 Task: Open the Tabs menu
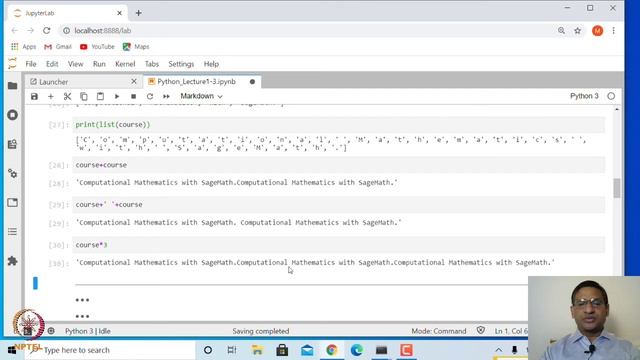tap(151, 64)
